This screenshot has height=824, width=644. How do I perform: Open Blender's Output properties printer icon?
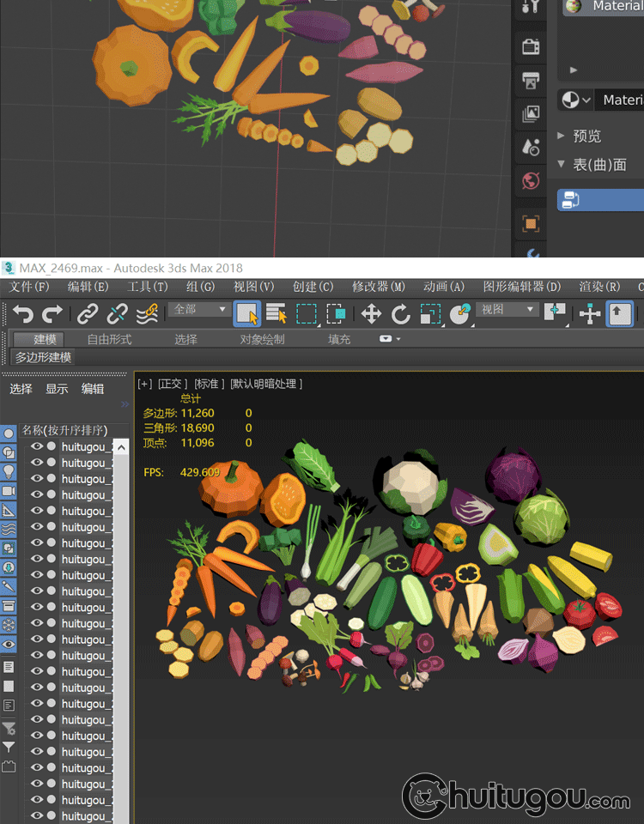coord(531,81)
